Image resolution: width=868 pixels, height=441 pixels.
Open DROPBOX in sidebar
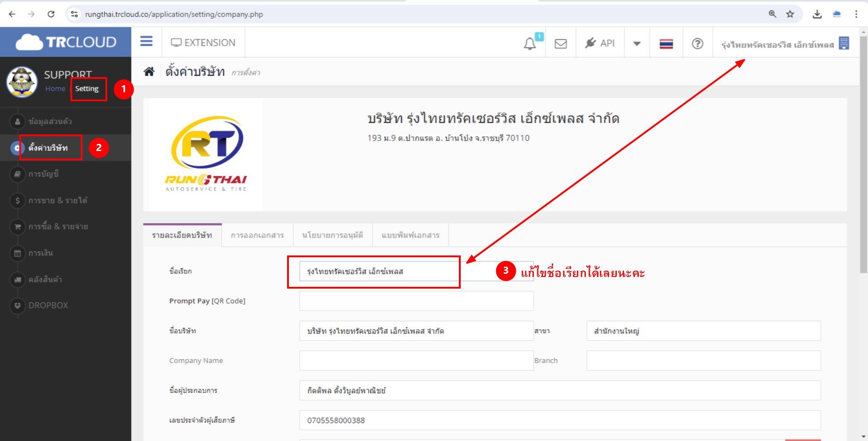[48, 305]
